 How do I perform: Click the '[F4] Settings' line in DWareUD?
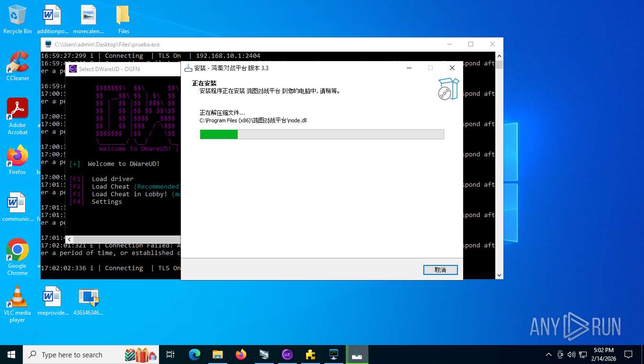click(96, 202)
